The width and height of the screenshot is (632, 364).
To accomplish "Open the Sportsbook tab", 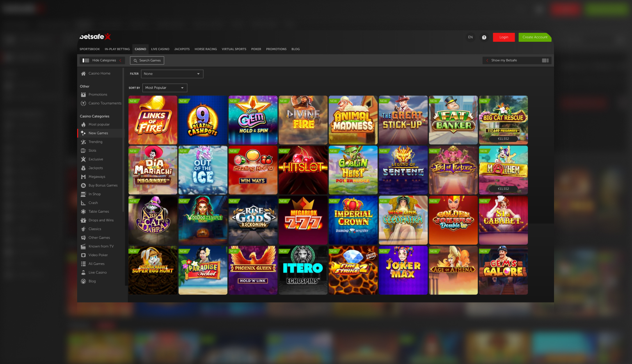I will (89, 49).
